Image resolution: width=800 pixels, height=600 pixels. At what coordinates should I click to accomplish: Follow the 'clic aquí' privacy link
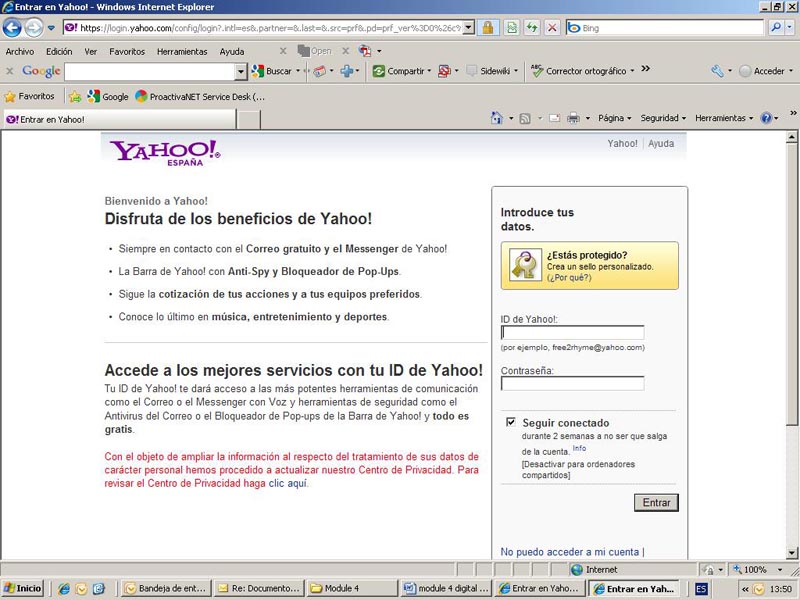click(288, 483)
